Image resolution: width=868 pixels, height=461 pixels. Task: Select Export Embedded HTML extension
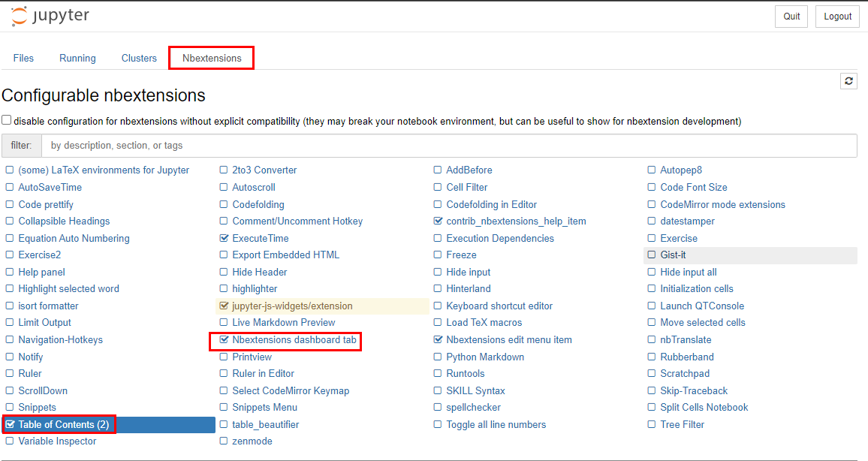285,255
